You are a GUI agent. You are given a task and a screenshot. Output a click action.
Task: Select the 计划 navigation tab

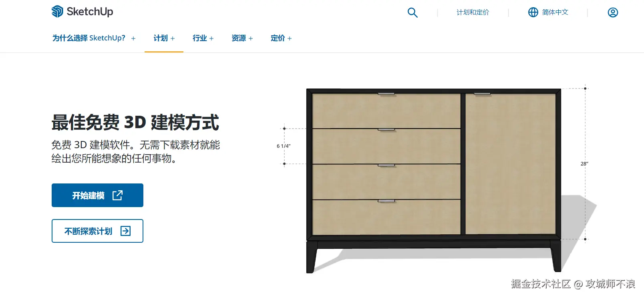pyautogui.click(x=161, y=38)
